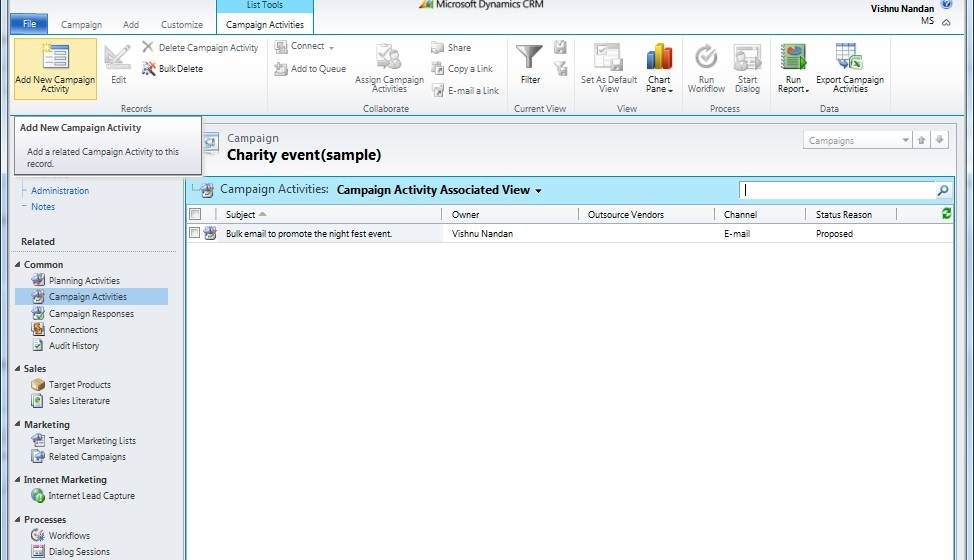The height and width of the screenshot is (560, 974).
Task: Open the Chart Pane dropdown
Action: (659, 68)
